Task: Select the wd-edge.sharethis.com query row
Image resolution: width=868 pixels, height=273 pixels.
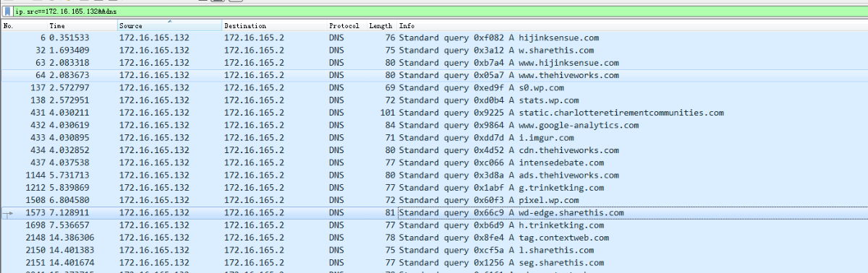Action: (x=434, y=213)
